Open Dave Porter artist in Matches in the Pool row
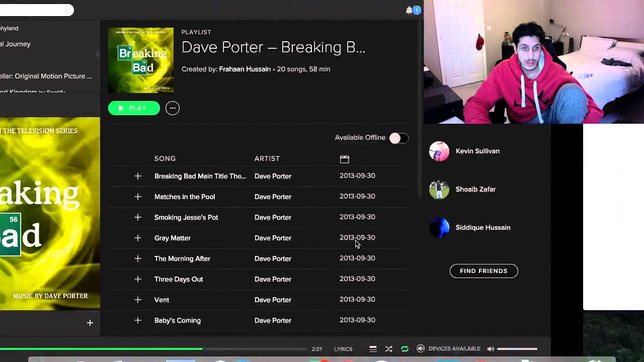This screenshot has height=362, width=644. click(x=273, y=197)
